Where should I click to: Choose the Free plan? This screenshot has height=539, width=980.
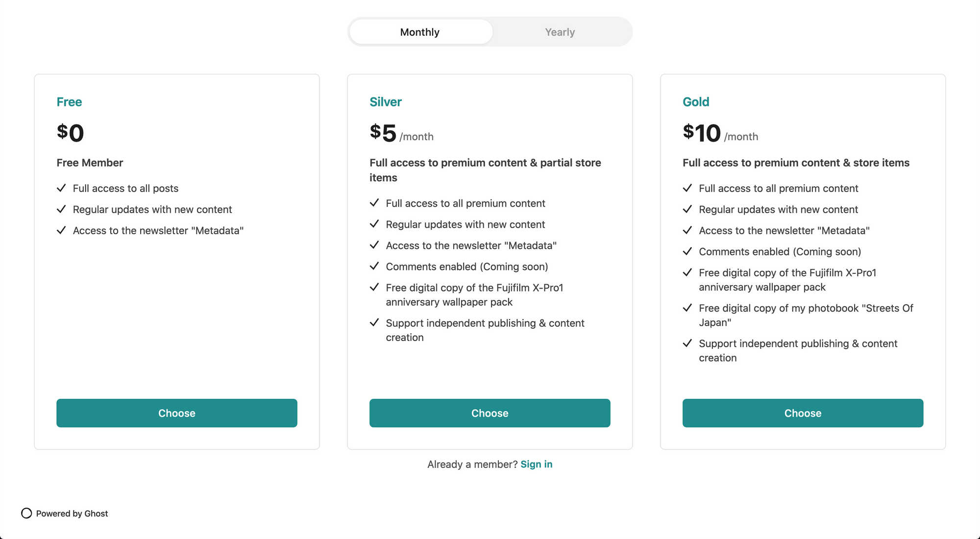pos(177,413)
